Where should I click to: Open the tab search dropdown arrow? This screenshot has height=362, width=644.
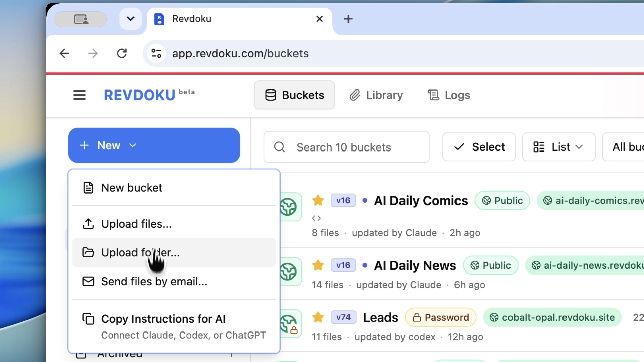coord(131,19)
